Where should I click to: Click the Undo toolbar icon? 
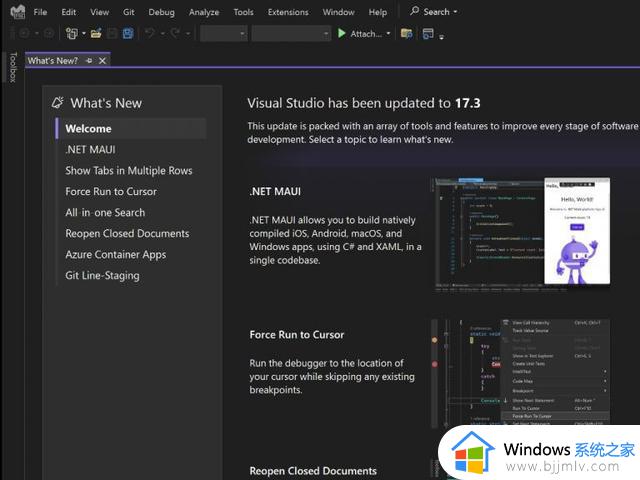(x=150, y=33)
